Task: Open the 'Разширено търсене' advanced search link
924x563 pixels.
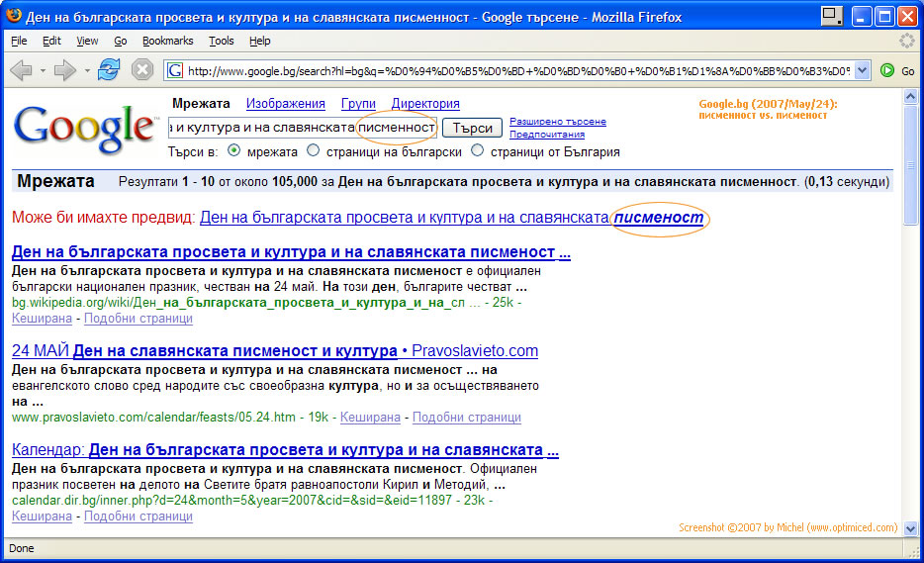Action: [x=557, y=122]
